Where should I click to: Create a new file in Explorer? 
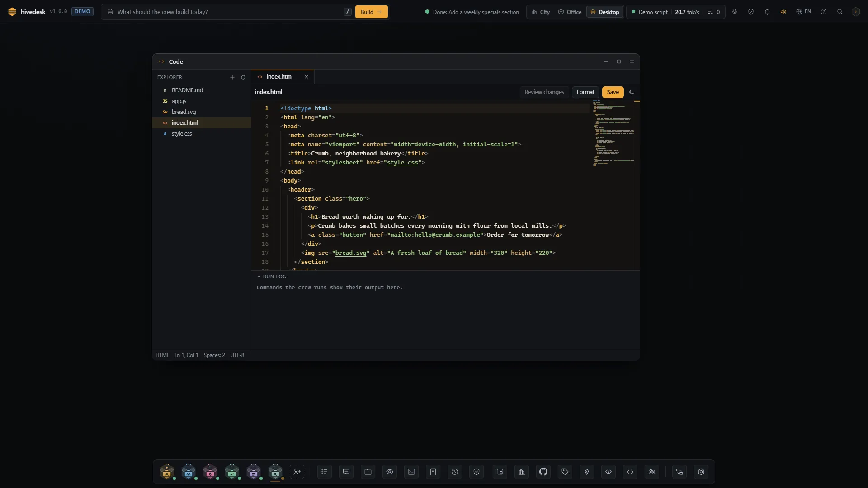pos(232,77)
